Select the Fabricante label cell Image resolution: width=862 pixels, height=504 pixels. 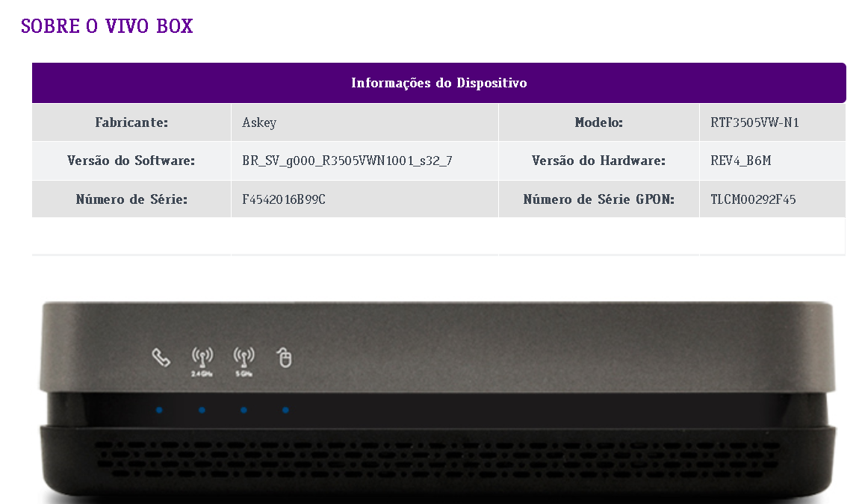131,122
